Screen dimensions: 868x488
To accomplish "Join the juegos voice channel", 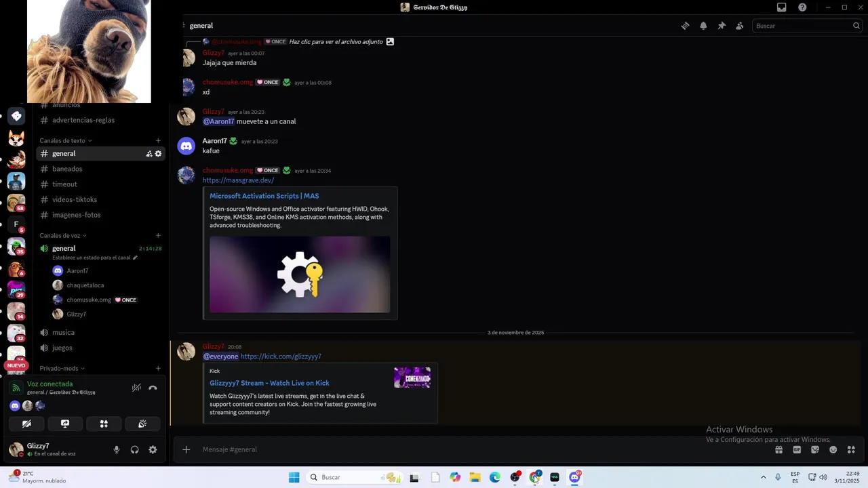I will point(100,348).
